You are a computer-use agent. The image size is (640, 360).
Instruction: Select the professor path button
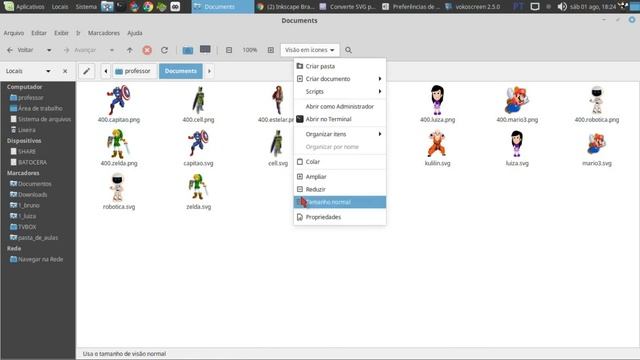pyautogui.click(x=133, y=71)
